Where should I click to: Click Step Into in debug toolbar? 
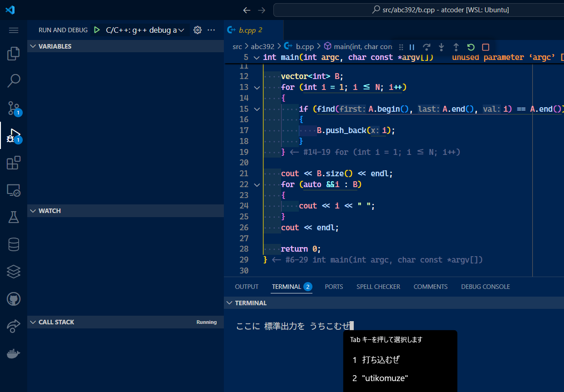pyautogui.click(x=441, y=47)
